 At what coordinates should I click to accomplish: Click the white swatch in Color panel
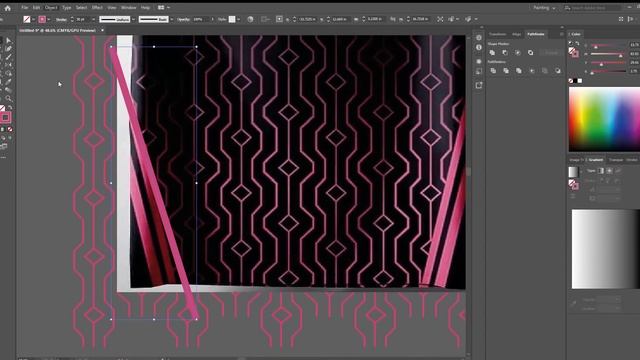pos(580,81)
